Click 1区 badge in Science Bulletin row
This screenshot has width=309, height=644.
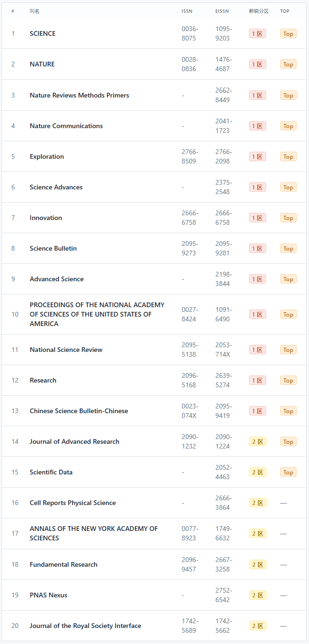[258, 248]
